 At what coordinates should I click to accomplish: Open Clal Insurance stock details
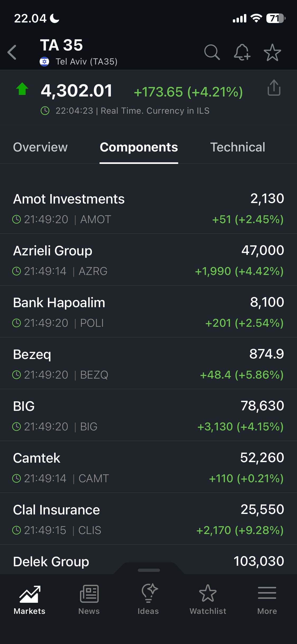point(148,519)
